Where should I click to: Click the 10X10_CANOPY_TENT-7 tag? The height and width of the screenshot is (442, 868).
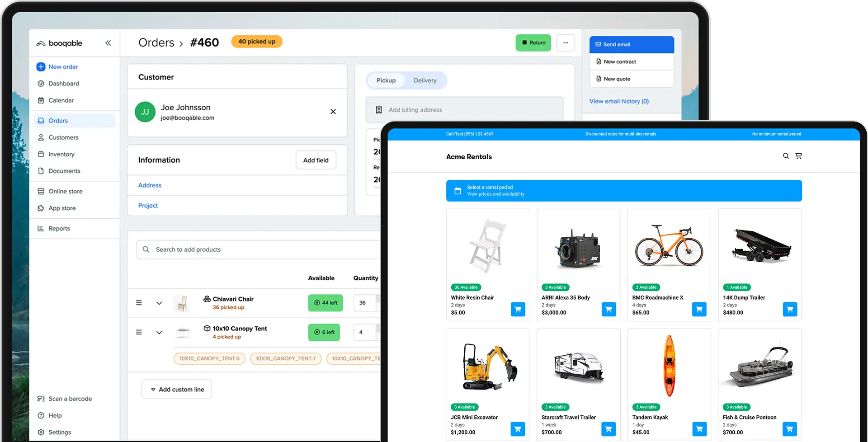click(286, 358)
